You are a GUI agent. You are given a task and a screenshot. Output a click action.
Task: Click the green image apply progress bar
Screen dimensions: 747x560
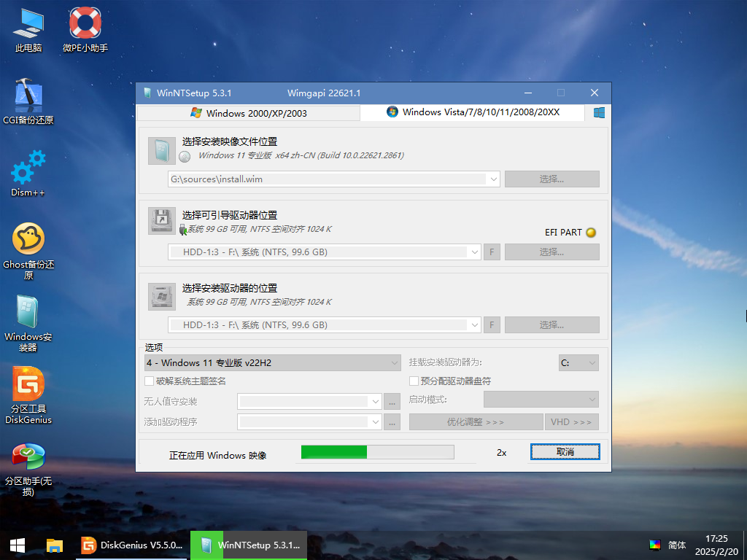[378, 452]
